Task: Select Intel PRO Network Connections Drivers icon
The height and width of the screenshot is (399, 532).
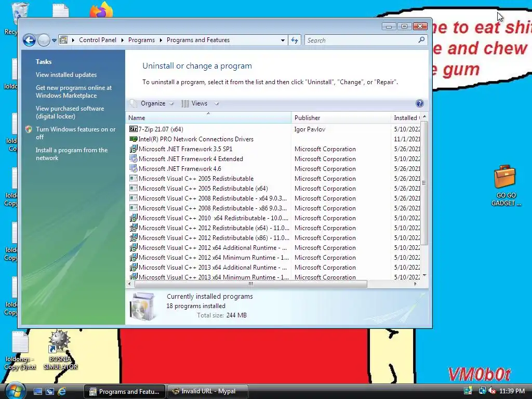Action: click(x=134, y=139)
